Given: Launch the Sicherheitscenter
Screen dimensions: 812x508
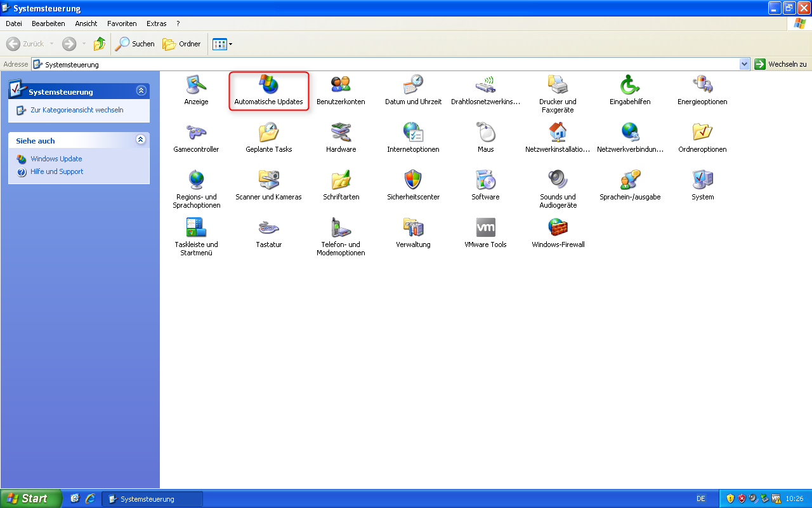Looking at the screenshot, I should point(413,180).
